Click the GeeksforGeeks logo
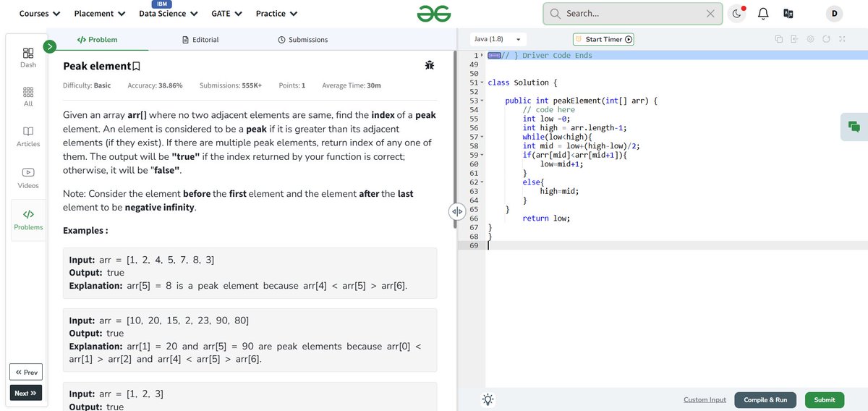This screenshot has width=868, height=411. 434,13
